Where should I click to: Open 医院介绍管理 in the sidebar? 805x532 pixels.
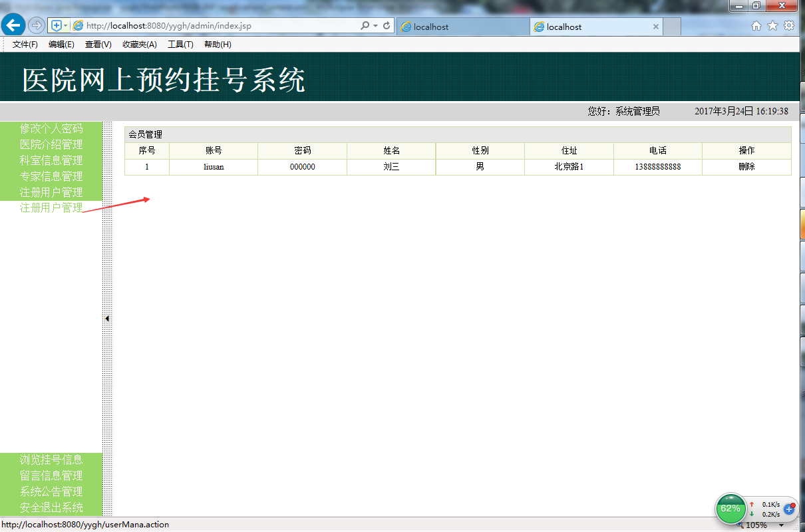(51, 144)
